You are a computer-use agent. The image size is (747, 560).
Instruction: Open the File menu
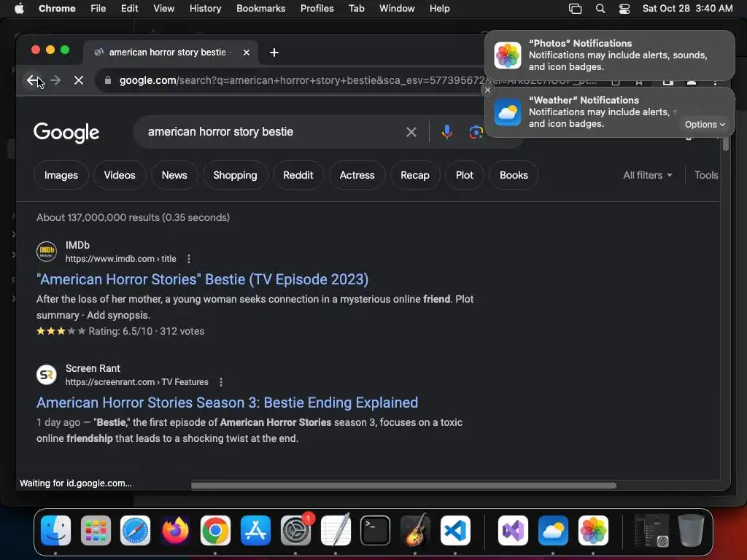(x=98, y=9)
